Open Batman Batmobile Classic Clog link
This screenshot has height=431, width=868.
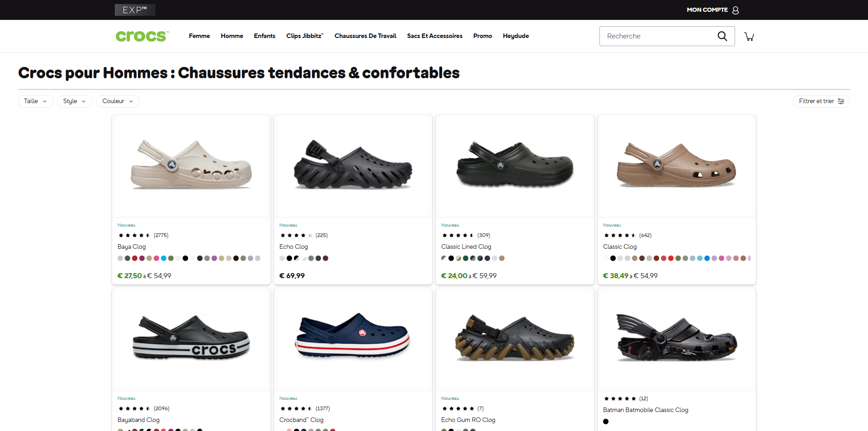[x=646, y=410]
